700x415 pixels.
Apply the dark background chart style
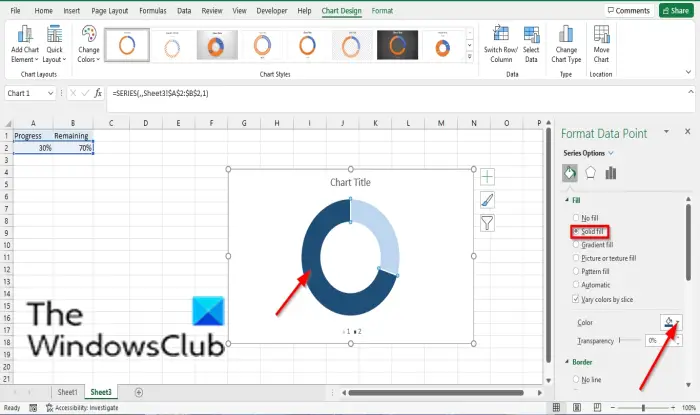397,45
